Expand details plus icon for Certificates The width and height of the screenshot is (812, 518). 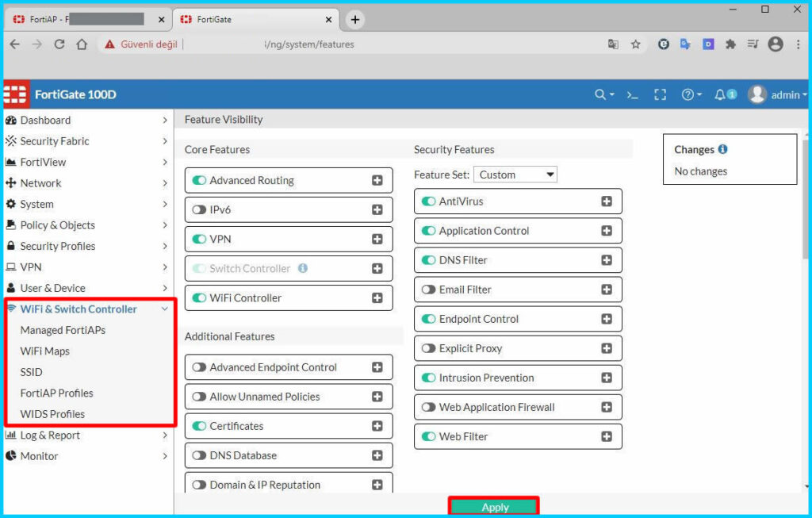click(x=377, y=426)
